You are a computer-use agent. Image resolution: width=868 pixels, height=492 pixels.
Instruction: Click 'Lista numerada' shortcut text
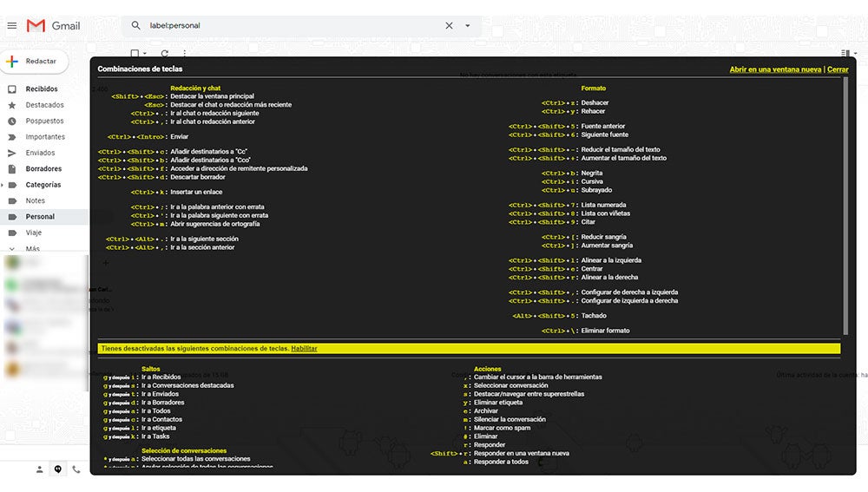[603, 205]
